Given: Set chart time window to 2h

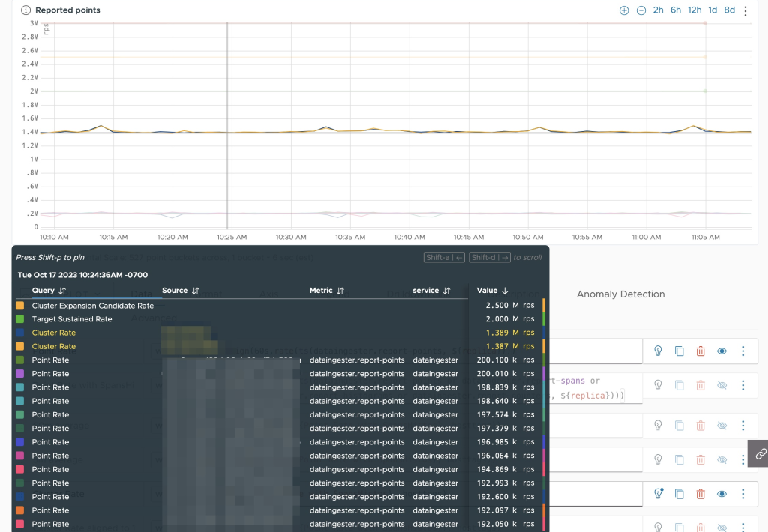Looking at the screenshot, I should [x=658, y=10].
